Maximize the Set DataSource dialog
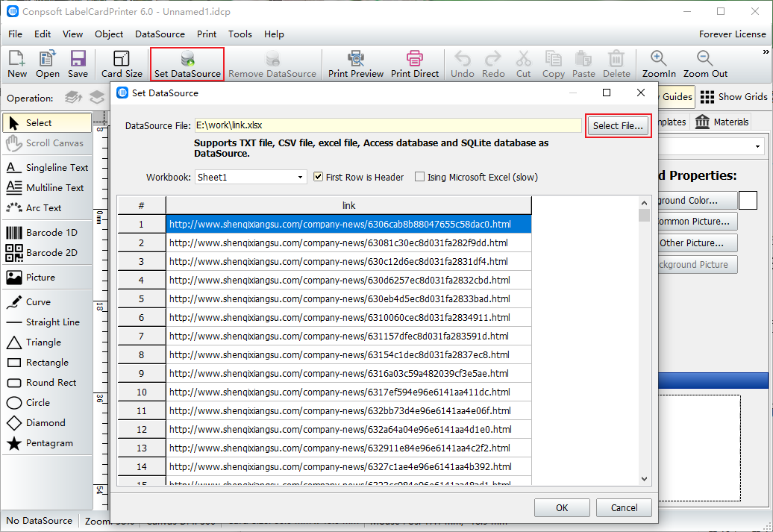Screen dimensions: 773x532 click(607, 93)
